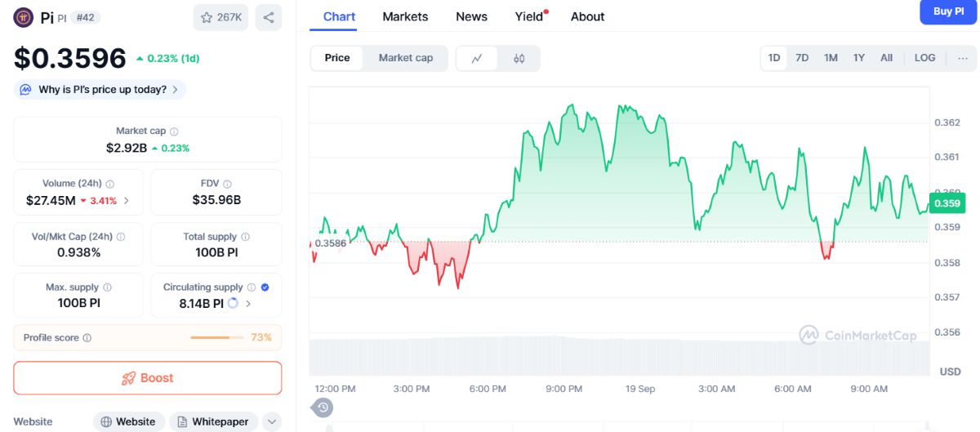
Task: Add Pi to watchlist star button
Action: coord(220,17)
